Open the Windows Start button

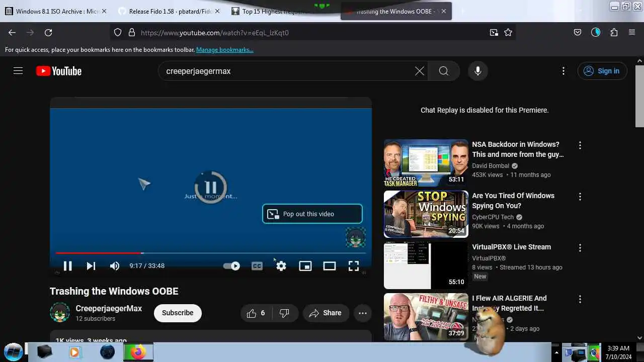click(13, 351)
